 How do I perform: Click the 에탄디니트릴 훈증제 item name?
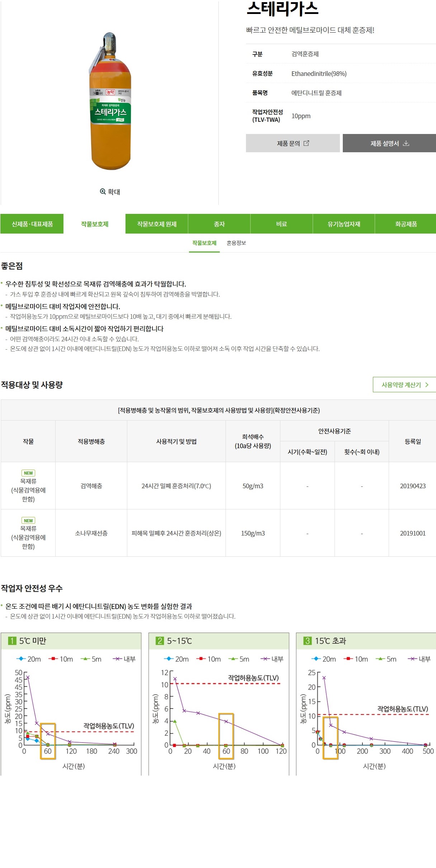pos(316,93)
